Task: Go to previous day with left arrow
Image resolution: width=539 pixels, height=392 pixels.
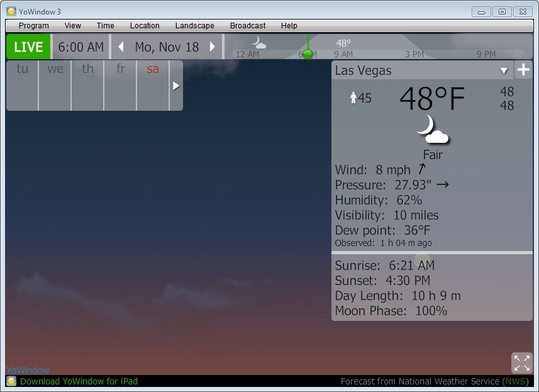Action: coord(121,47)
